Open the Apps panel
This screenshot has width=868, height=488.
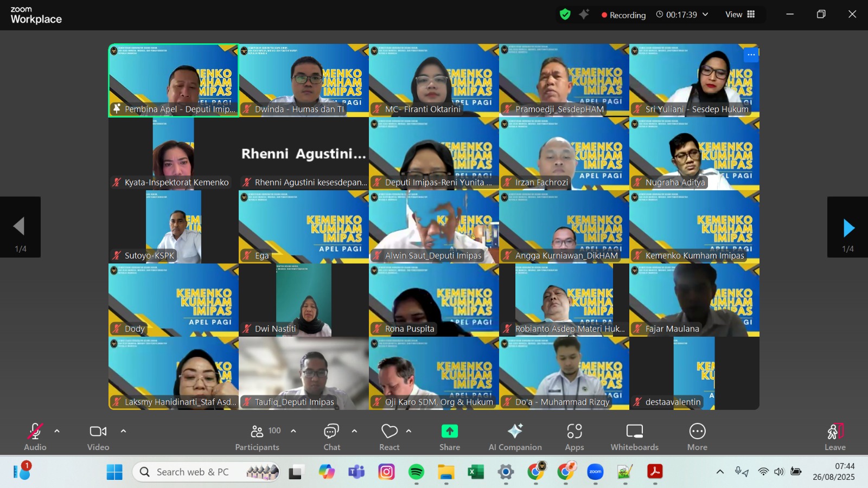574,437
